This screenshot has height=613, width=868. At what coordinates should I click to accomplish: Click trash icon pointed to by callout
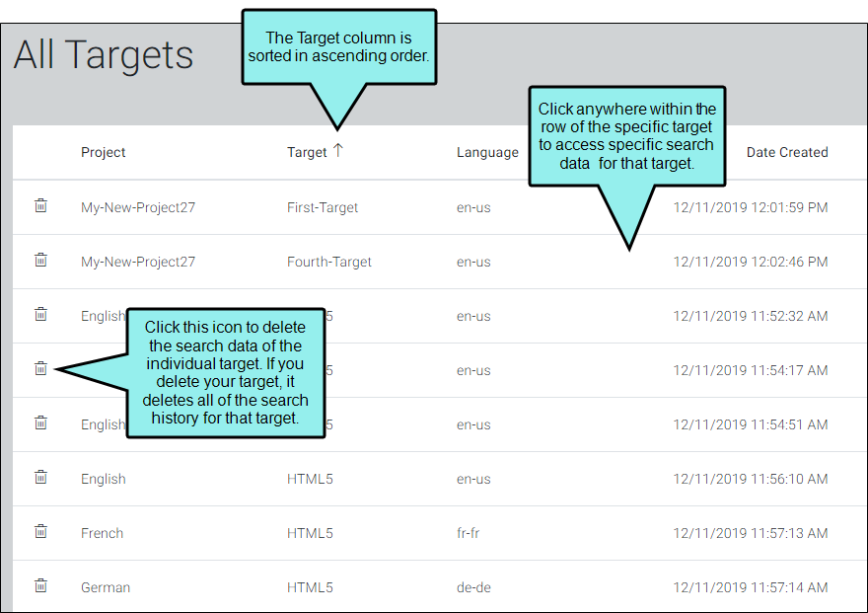point(41,368)
